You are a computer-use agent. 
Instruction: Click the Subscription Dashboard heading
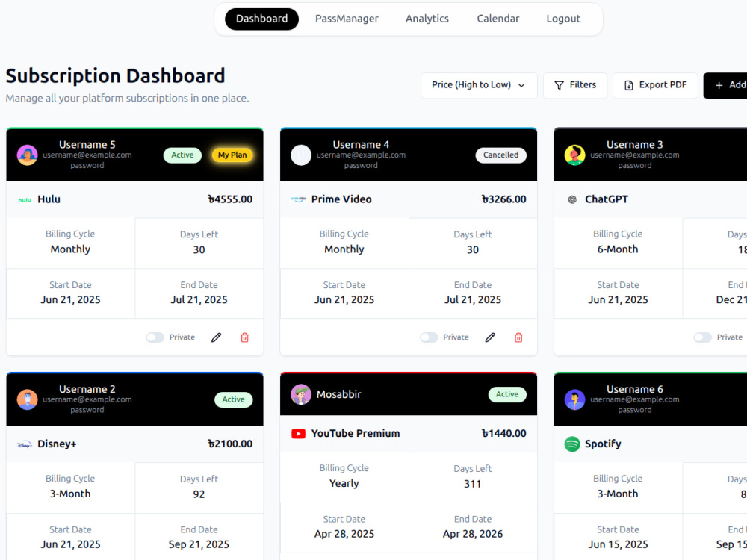[x=115, y=76]
